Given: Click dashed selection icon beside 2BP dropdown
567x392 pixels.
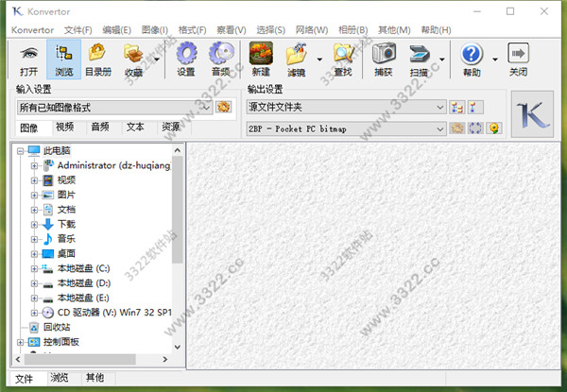Looking at the screenshot, I should pos(475,128).
